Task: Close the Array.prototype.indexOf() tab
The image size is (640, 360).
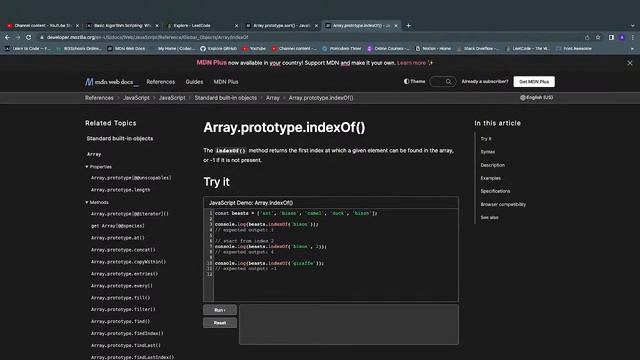Action: [x=396, y=26]
